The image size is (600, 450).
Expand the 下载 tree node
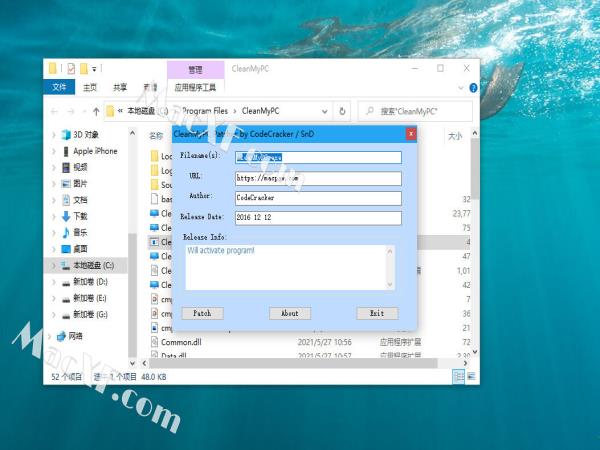point(54,216)
